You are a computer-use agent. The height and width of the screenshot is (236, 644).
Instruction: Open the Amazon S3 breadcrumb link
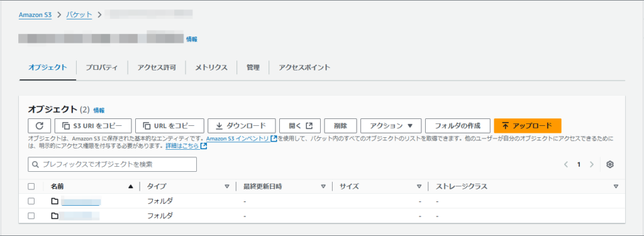click(35, 15)
